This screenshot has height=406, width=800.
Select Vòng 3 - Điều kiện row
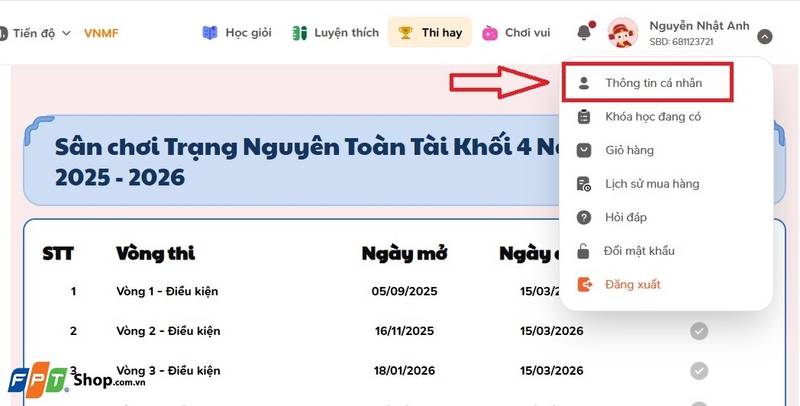click(168, 370)
